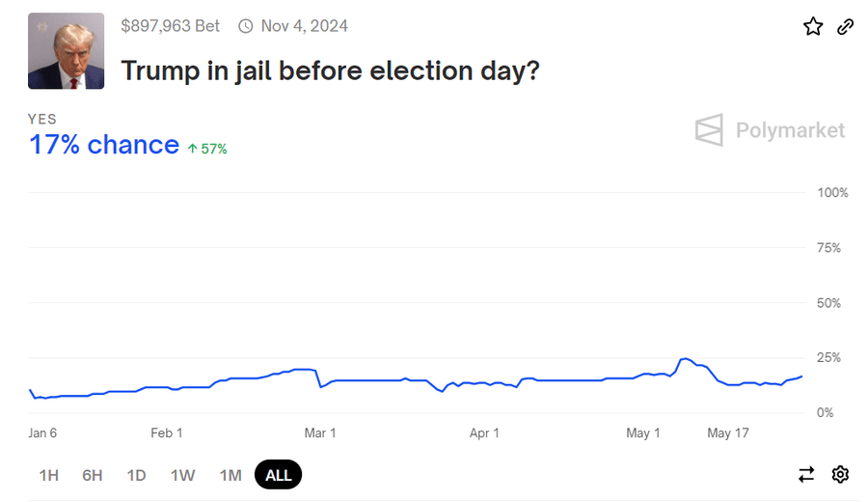Select the ALL time range
This screenshot has height=502, width=868.
coord(279,475)
